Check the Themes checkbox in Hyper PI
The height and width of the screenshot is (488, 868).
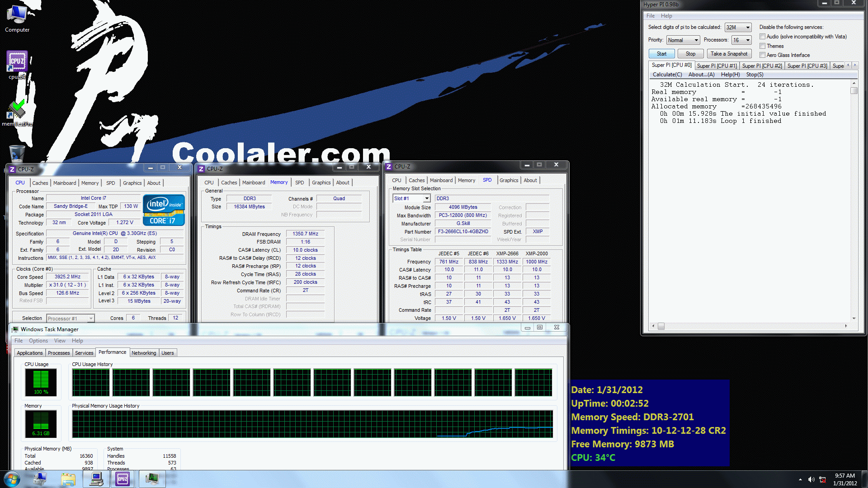click(763, 46)
